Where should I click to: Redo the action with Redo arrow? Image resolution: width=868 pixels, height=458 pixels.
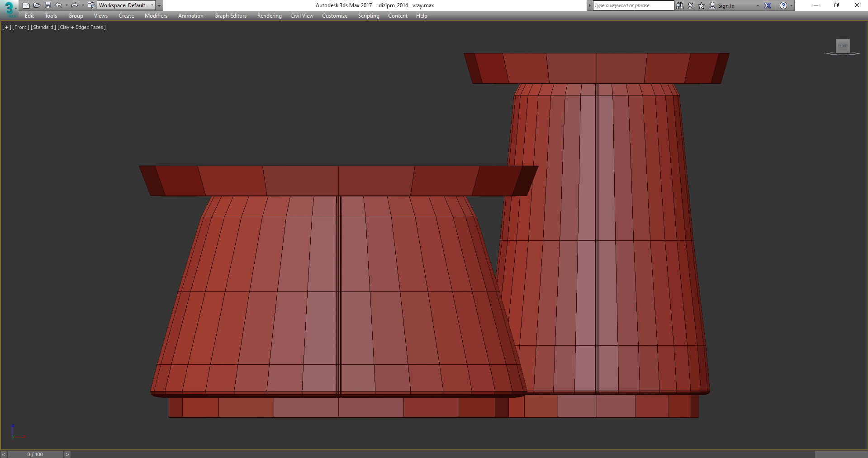click(75, 5)
